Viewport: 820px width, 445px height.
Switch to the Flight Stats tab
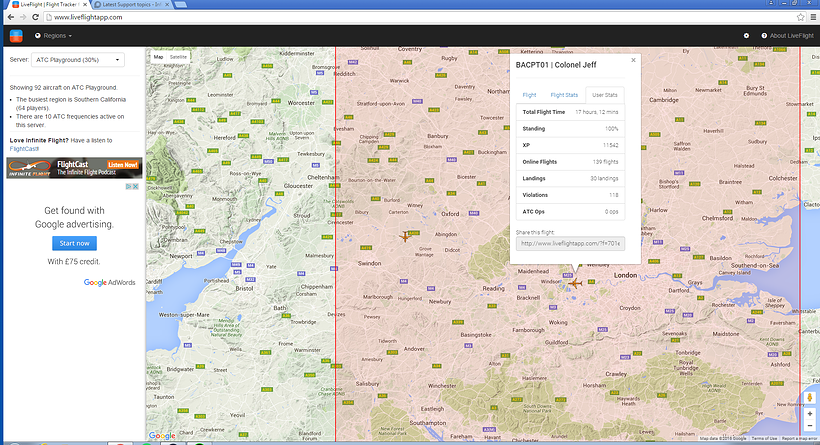564,95
